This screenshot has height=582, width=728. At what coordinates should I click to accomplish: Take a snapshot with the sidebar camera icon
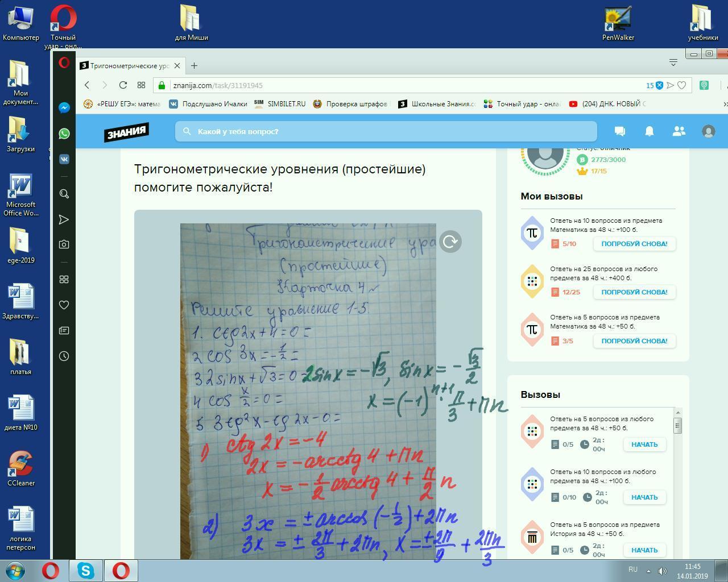pos(64,244)
